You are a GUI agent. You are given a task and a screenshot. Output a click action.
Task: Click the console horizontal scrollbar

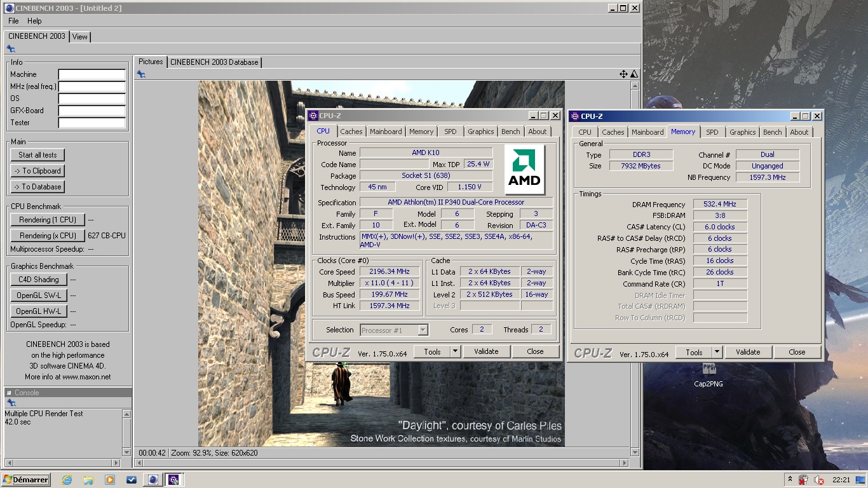(x=62, y=463)
